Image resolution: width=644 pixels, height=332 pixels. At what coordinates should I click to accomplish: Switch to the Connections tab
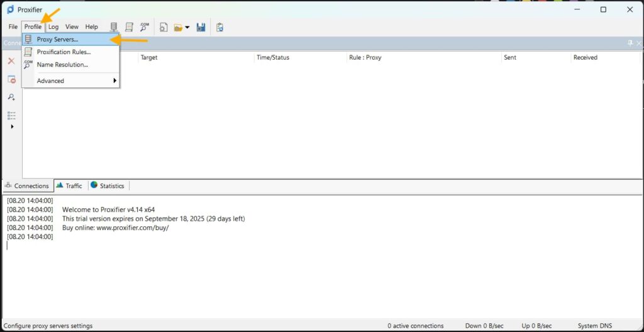[x=27, y=185]
